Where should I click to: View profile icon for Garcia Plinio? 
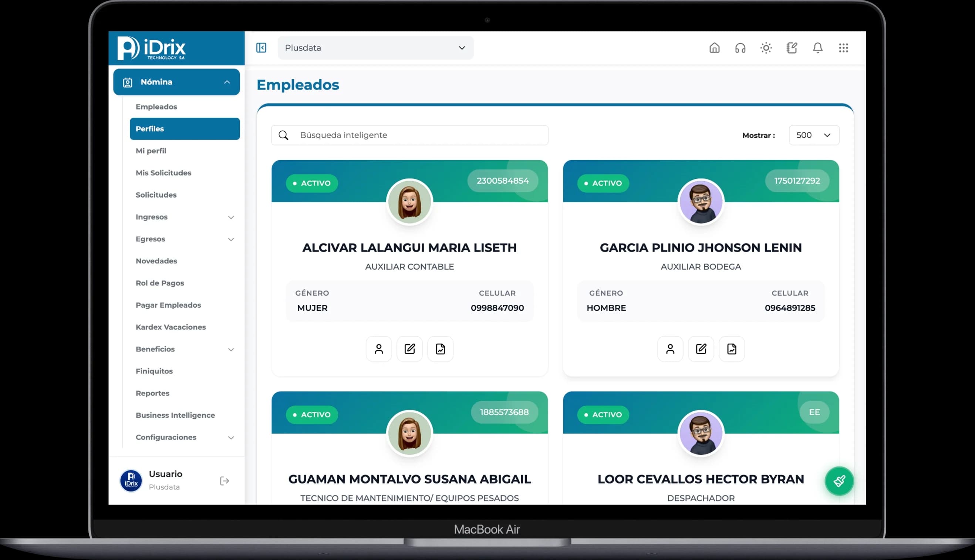pos(670,349)
